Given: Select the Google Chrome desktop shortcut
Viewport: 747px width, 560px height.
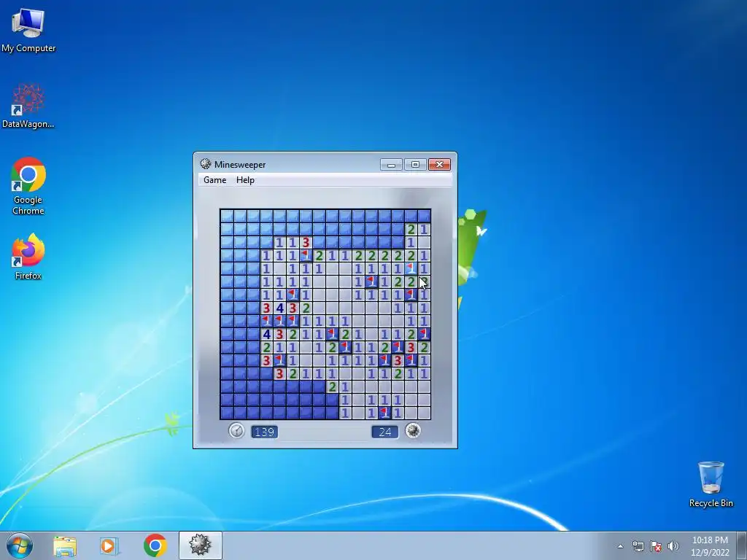Looking at the screenshot, I should 28,186.
